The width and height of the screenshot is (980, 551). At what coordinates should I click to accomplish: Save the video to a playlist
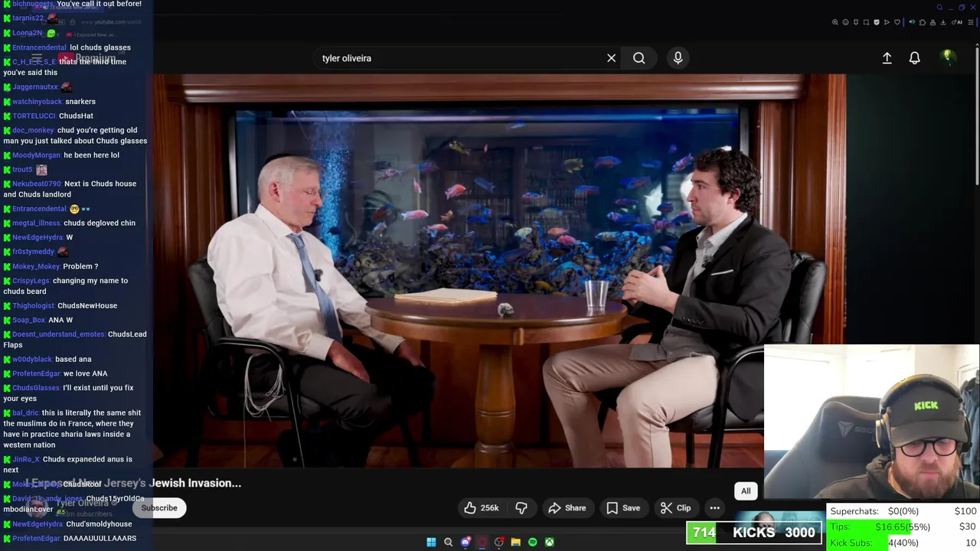[623, 508]
